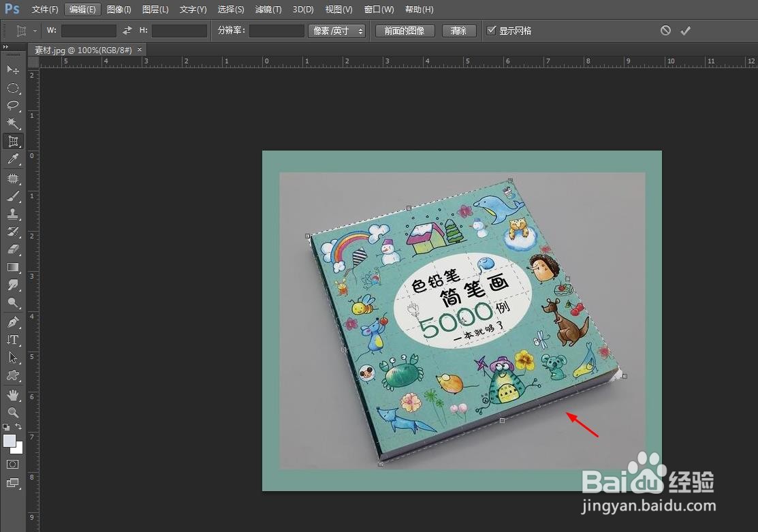The width and height of the screenshot is (758, 532).
Task: Open the 编辑(E) menu
Action: [x=82, y=9]
